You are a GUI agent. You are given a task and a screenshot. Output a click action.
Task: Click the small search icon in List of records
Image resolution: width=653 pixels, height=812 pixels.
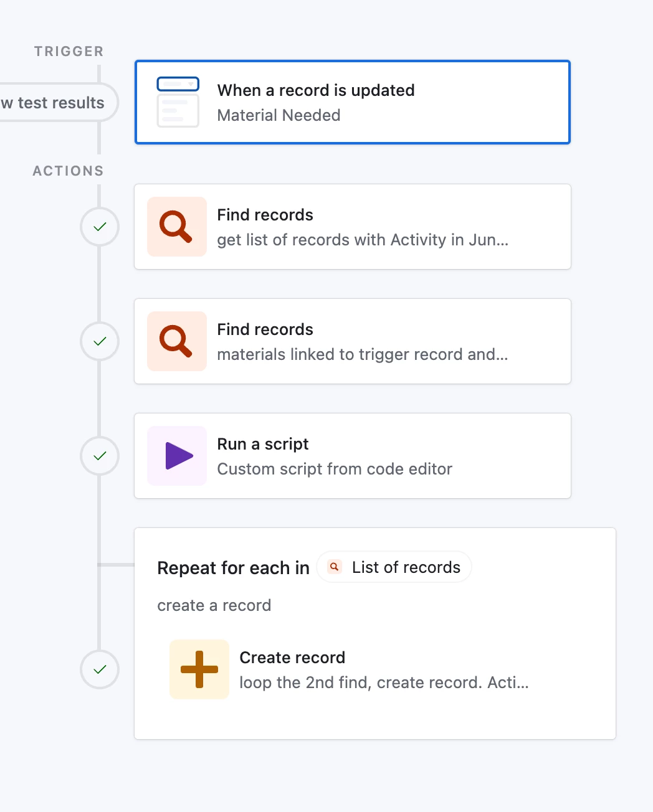pos(335,567)
